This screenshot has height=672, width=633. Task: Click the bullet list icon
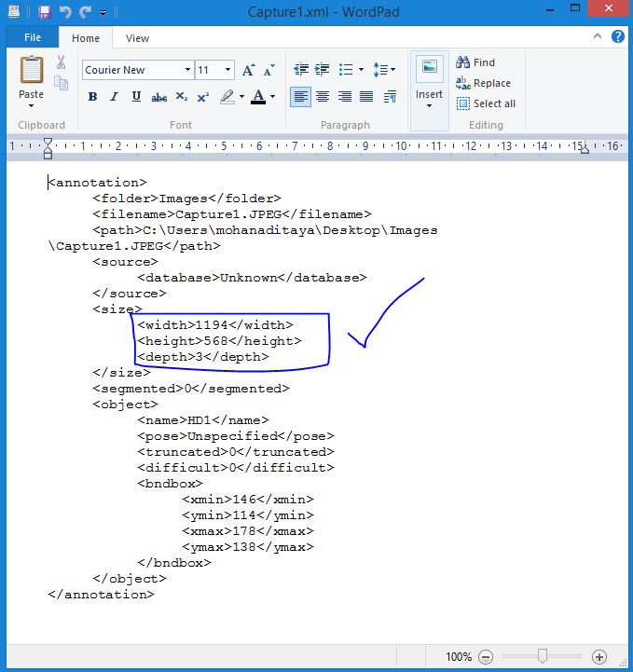(346, 69)
